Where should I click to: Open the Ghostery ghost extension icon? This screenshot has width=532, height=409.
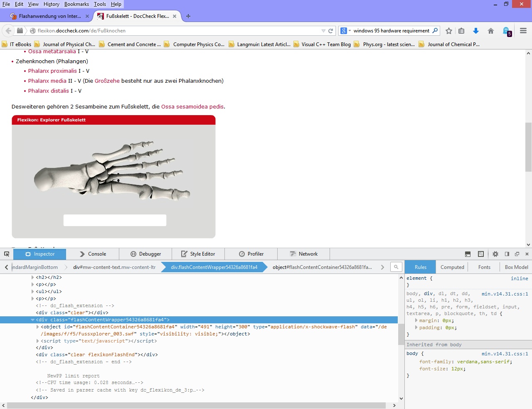(507, 31)
